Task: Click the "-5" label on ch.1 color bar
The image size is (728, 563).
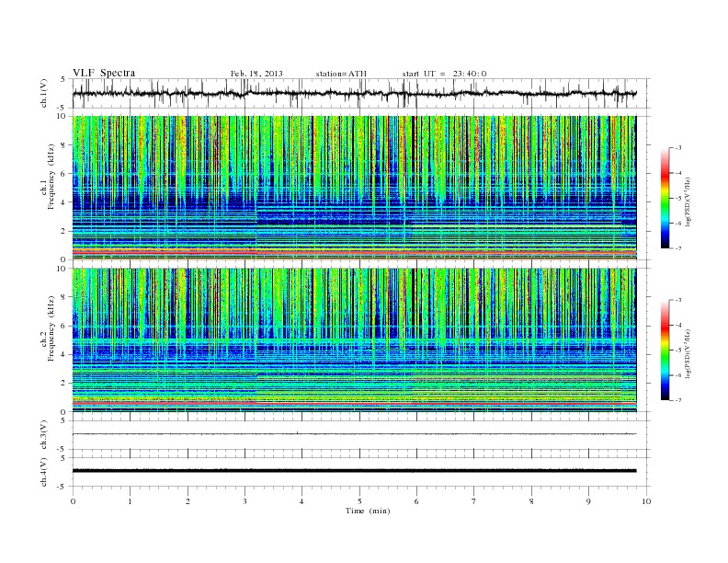Action: (x=678, y=199)
